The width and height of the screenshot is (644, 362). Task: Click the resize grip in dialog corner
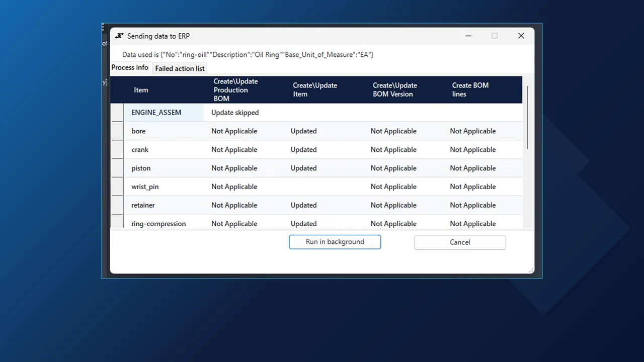tap(531, 270)
